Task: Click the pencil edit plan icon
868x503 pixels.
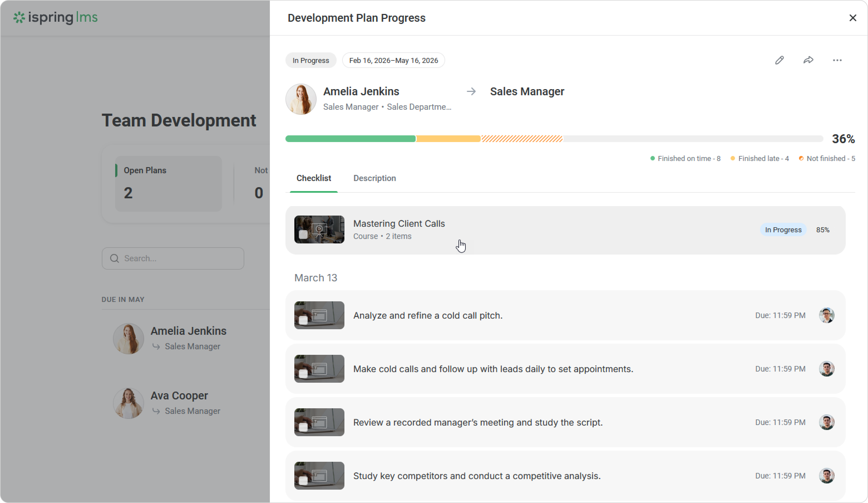Action: [x=779, y=60]
